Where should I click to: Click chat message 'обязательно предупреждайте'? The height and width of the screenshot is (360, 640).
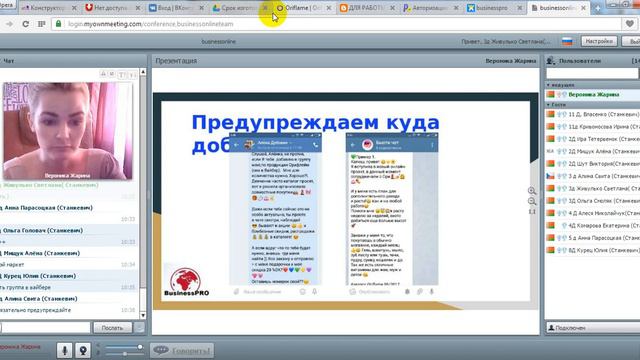36,310
